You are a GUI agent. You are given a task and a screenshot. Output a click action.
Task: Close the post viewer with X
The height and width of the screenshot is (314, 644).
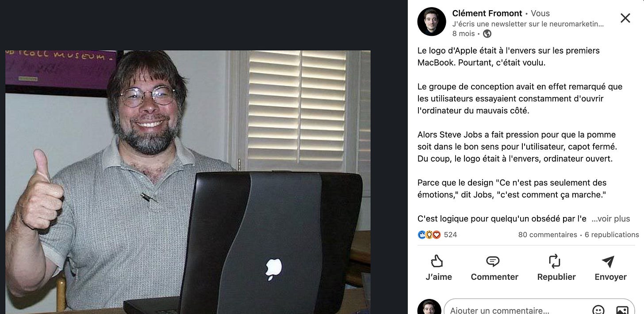pos(625,18)
